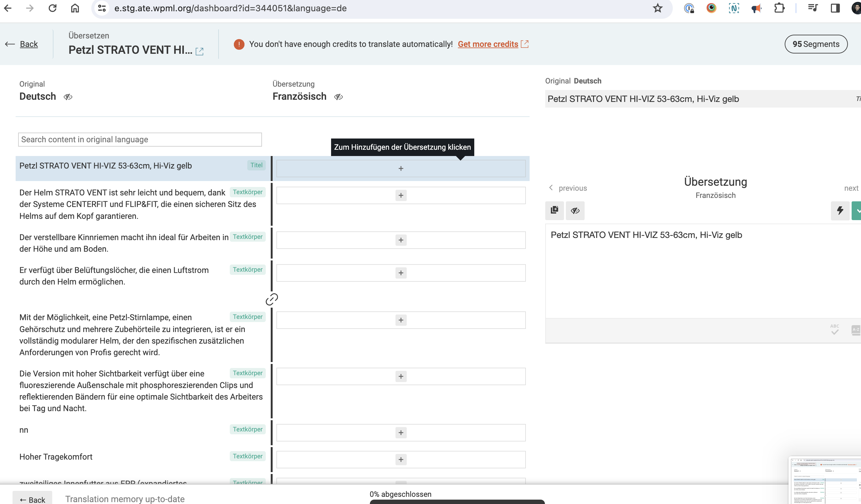Click the Textkörper tag of 'Hoher Tragekomfort'

(x=248, y=456)
